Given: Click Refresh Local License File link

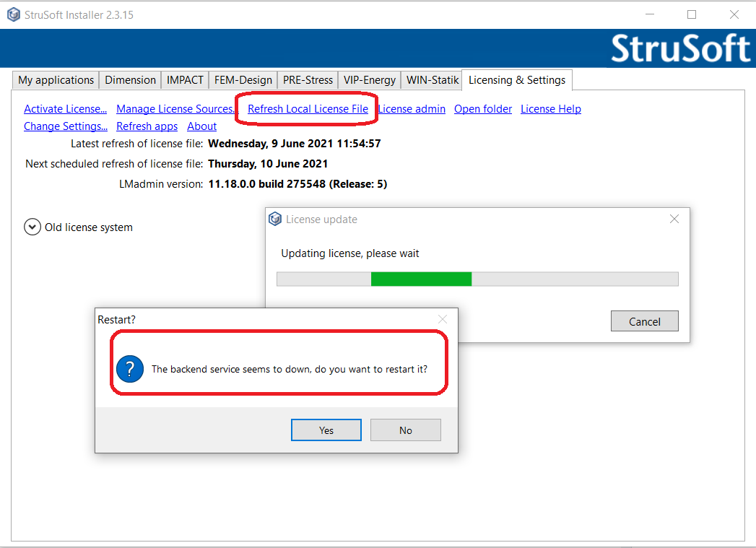Looking at the screenshot, I should tap(308, 109).
